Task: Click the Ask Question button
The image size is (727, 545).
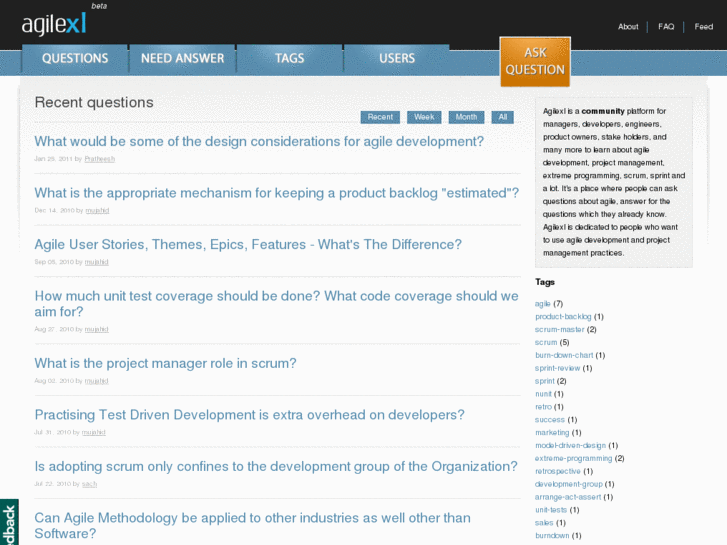Action: click(535, 62)
